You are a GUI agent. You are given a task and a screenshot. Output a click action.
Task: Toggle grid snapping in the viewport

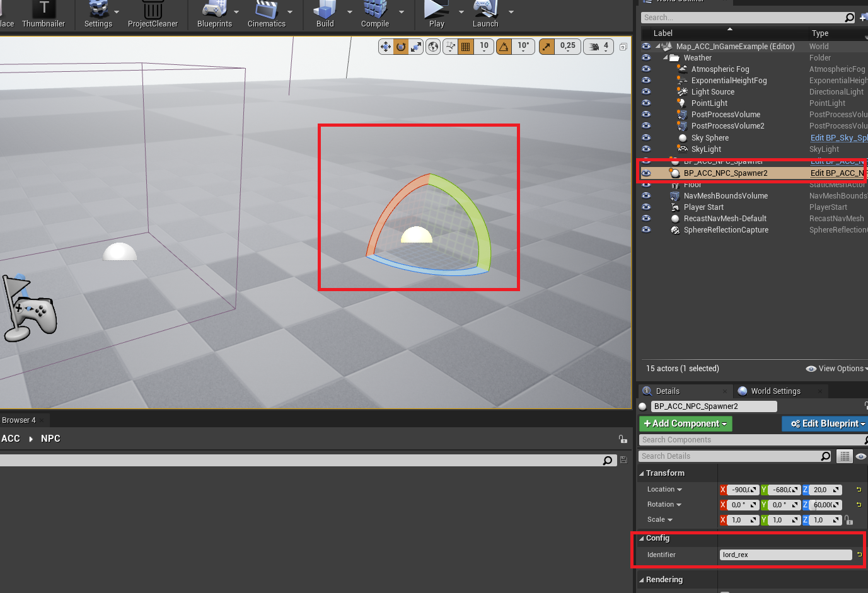coord(465,46)
